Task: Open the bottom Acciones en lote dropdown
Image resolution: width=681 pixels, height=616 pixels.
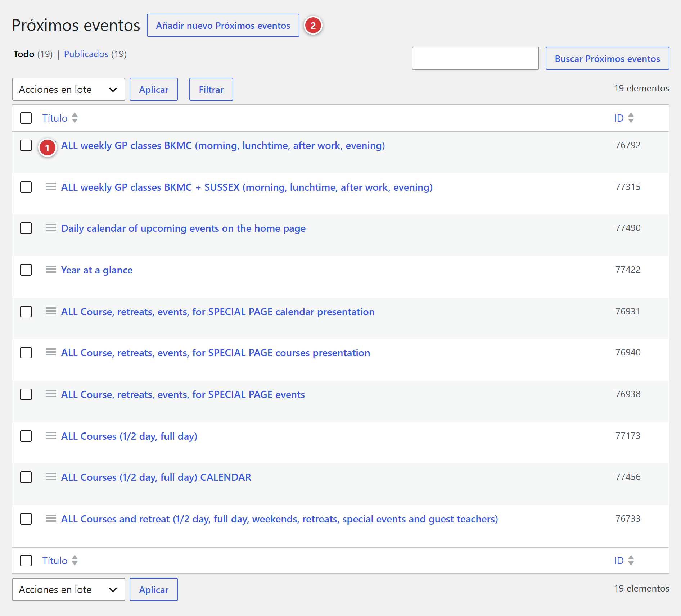Action: coord(69,589)
